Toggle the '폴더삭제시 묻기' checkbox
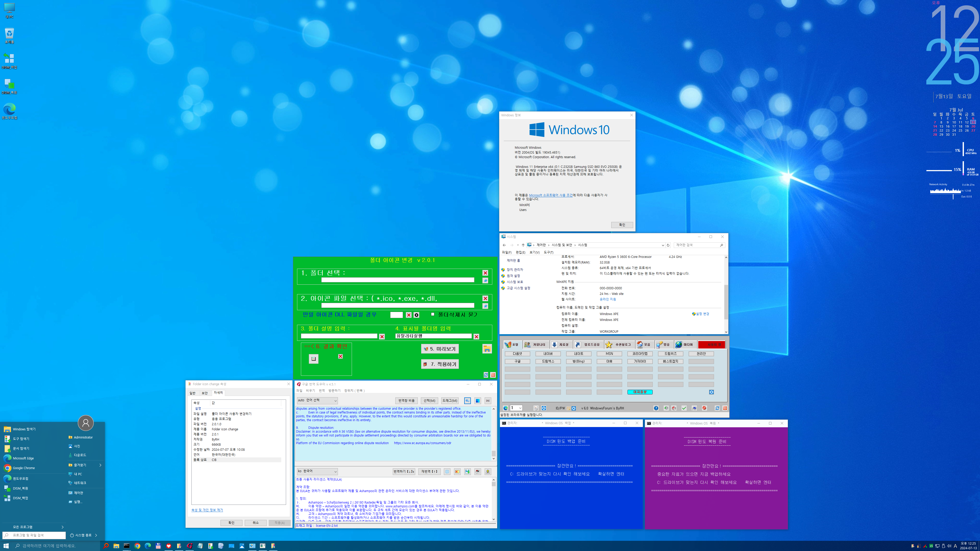 pos(433,314)
